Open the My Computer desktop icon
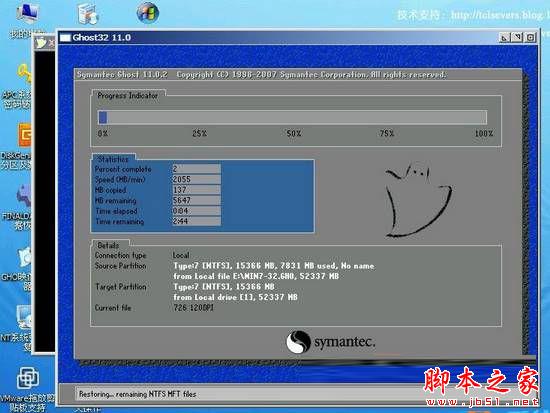The image size is (550, 413). 27,13
